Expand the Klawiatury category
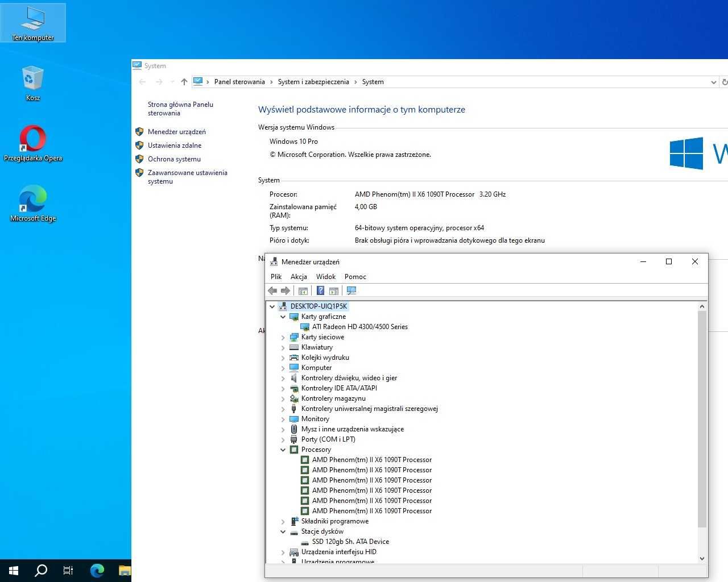 pyautogui.click(x=283, y=348)
